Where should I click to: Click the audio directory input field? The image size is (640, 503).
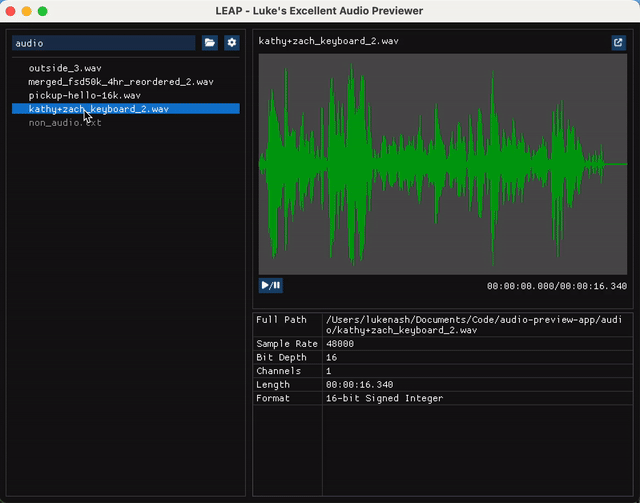104,43
